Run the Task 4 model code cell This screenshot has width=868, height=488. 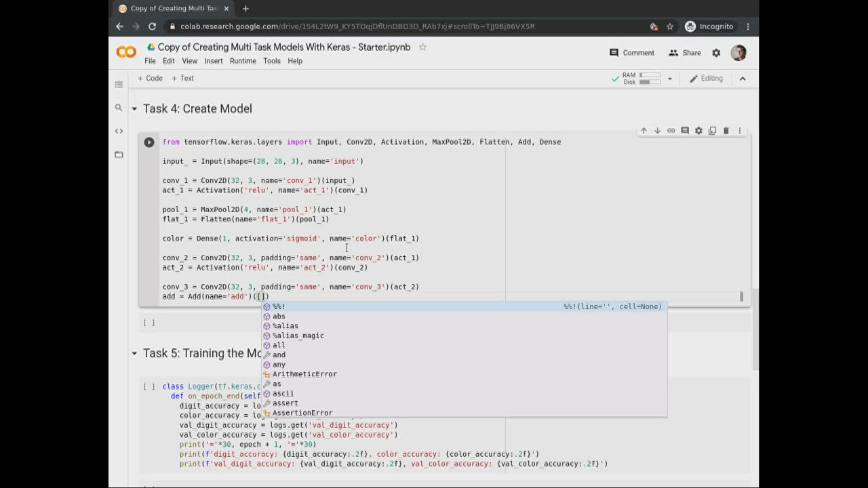[x=149, y=142]
